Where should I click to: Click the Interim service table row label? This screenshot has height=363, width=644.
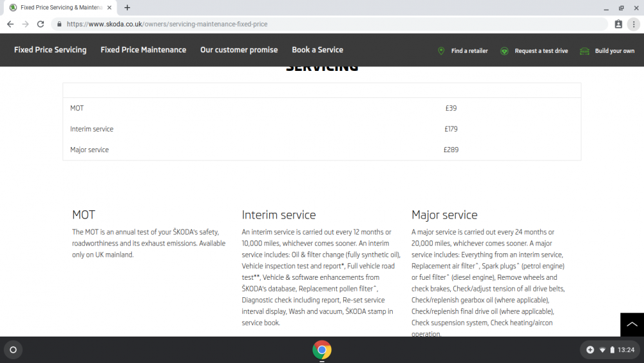coord(91,129)
